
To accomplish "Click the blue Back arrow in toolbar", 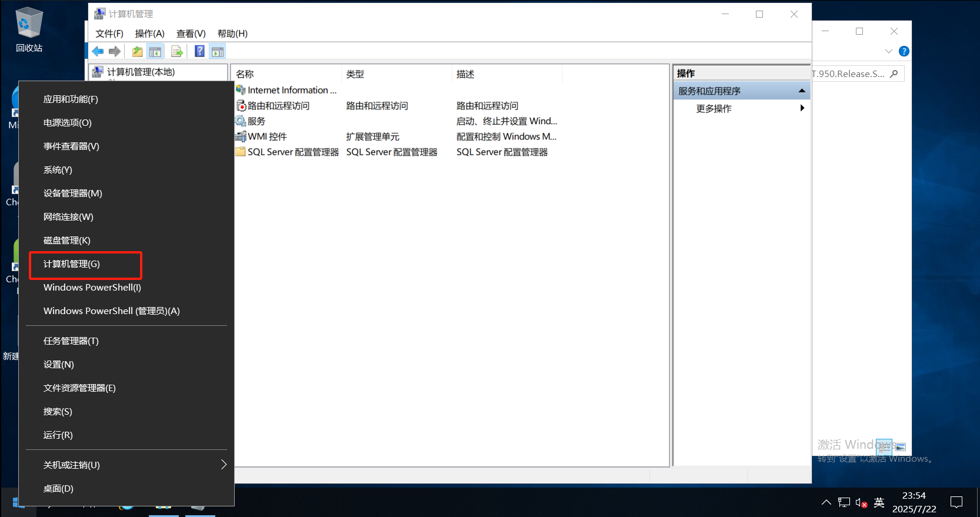I will point(98,52).
